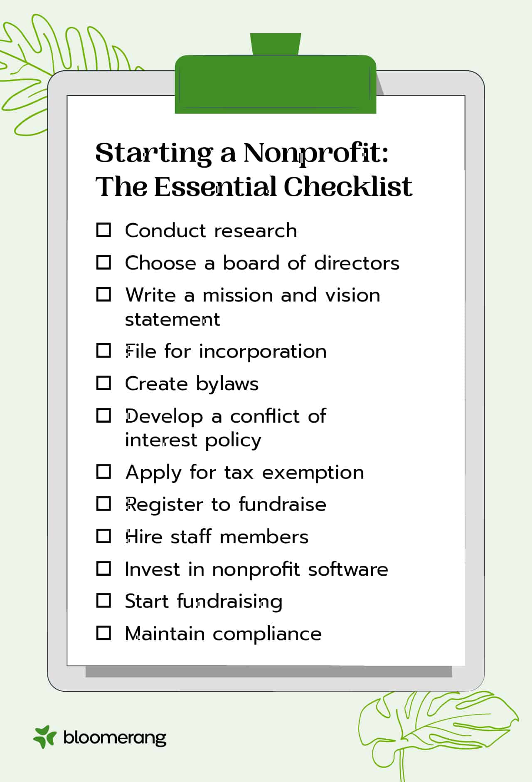
Task: Mark "File for incorporation" as done
Action: pos(103,351)
